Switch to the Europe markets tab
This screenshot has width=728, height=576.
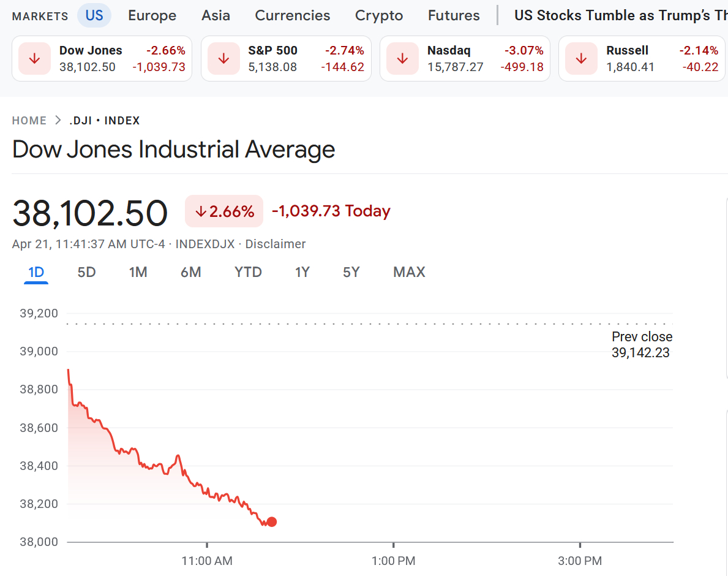152,15
